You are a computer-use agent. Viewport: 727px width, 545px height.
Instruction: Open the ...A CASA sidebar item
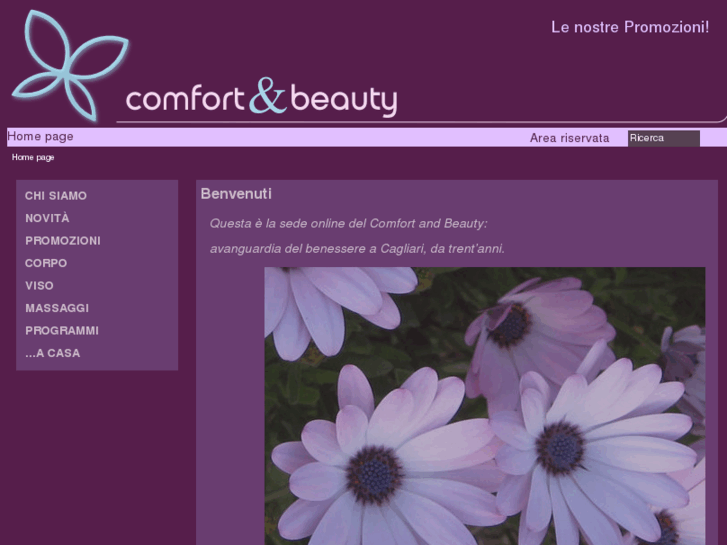pos(52,353)
